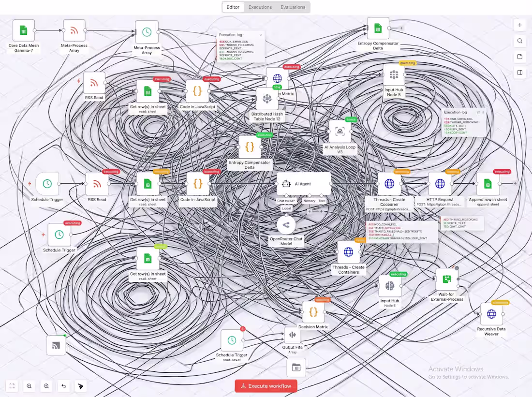The width and height of the screenshot is (532, 397).
Task: Click the undo arrow icon
Action: click(x=63, y=386)
